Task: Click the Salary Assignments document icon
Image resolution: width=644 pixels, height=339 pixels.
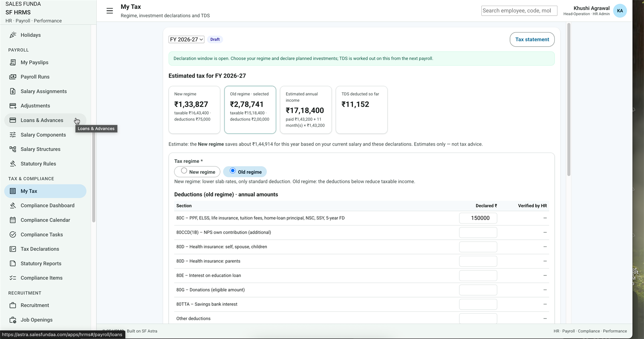Action: [13, 91]
